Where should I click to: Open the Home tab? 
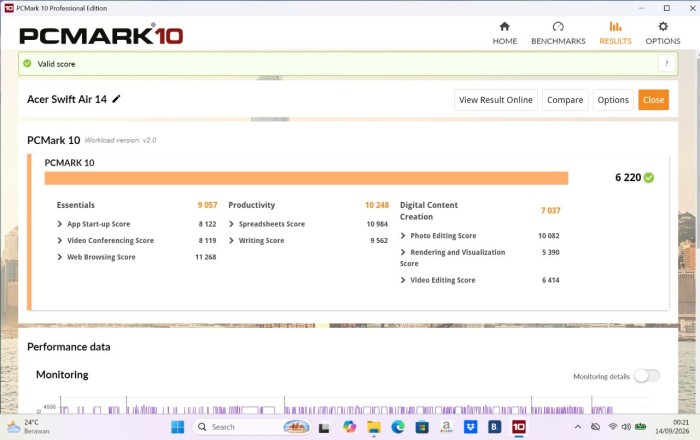[x=504, y=33]
